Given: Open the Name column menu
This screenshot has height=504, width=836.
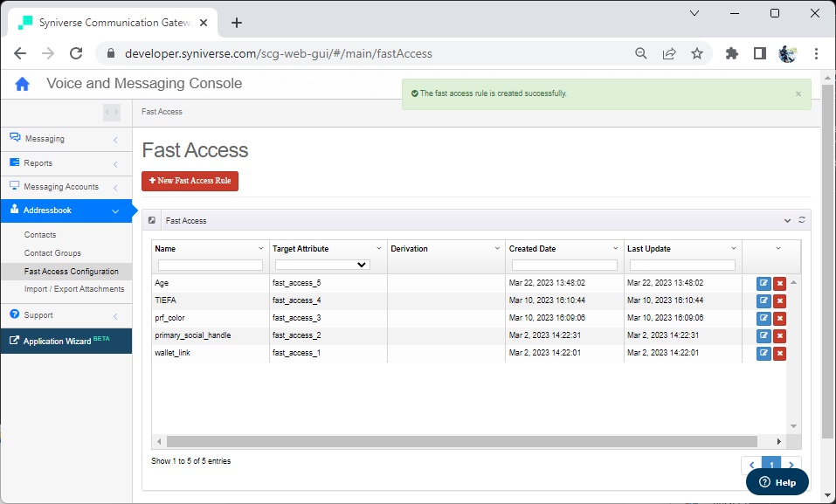Looking at the screenshot, I should tap(260, 249).
